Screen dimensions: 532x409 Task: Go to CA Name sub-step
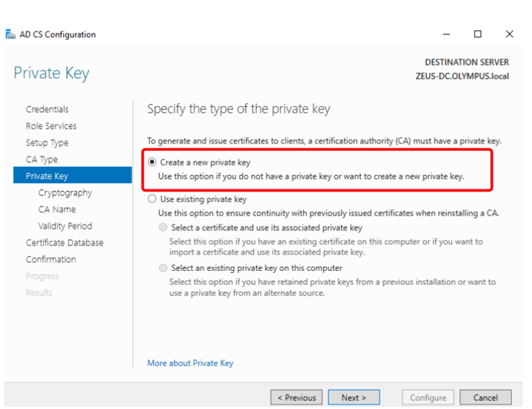click(57, 210)
